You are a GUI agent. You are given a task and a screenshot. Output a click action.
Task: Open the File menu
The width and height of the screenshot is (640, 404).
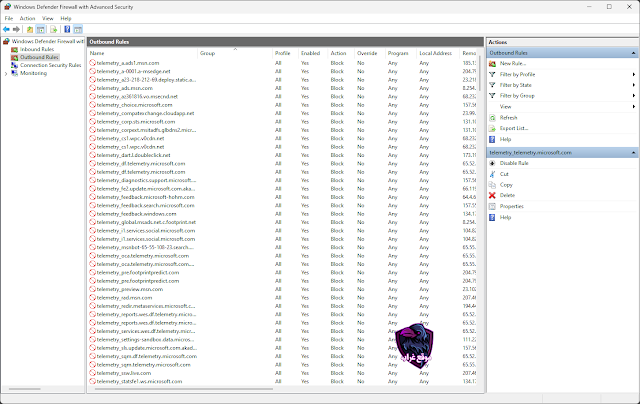point(9,18)
